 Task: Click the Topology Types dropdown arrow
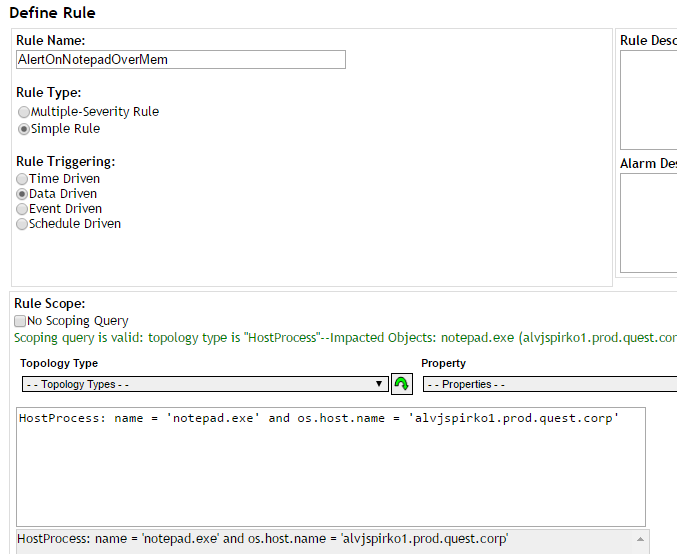click(379, 384)
